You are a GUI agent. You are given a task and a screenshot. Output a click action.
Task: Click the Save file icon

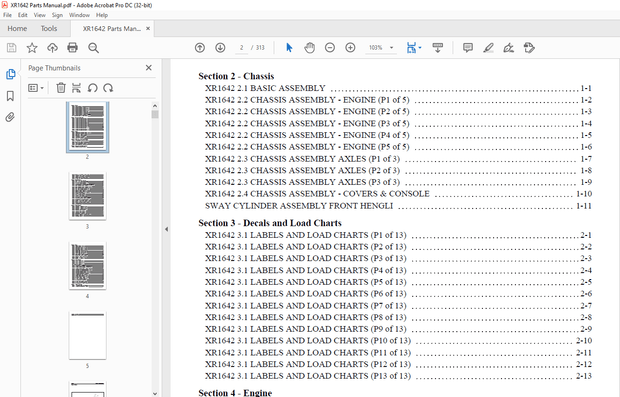[x=11, y=48]
